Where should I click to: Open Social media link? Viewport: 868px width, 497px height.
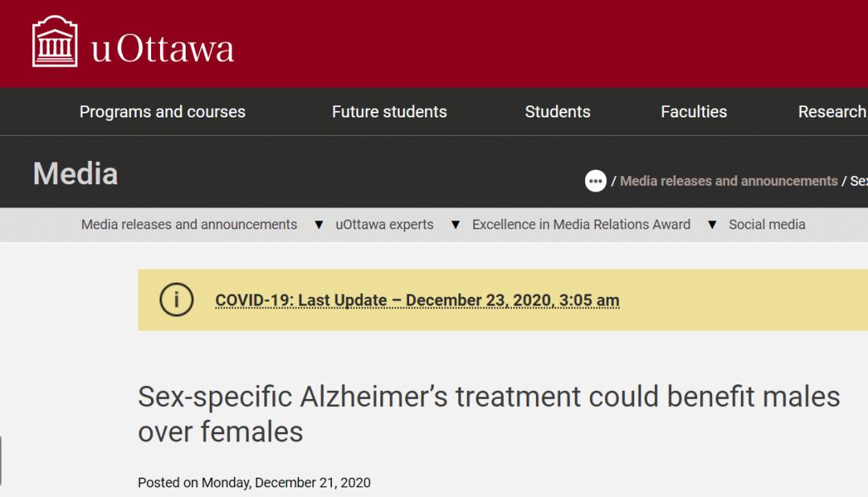click(x=767, y=225)
